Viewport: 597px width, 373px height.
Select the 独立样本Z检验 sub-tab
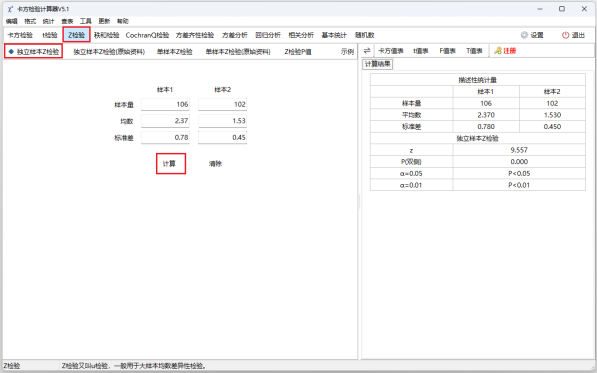coord(34,51)
